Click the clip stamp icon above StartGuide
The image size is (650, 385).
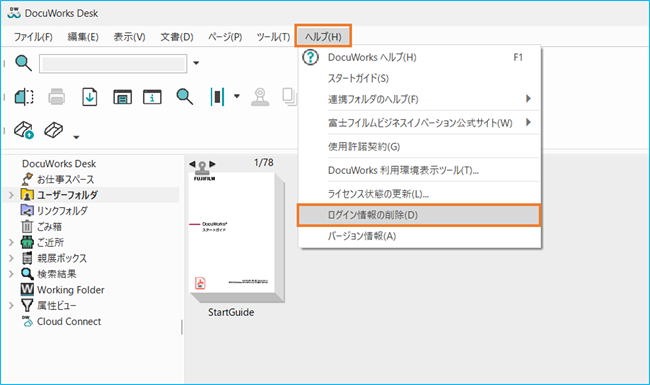pyautogui.click(x=202, y=167)
